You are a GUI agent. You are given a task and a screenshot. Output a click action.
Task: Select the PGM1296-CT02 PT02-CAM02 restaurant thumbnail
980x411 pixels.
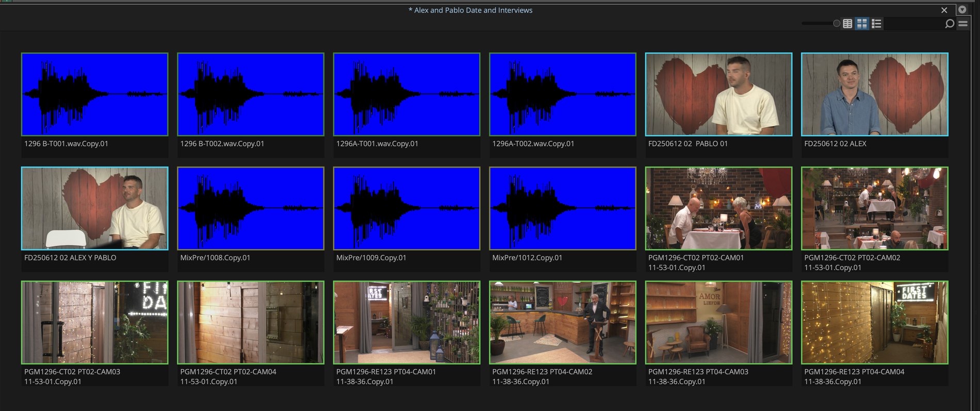pos(875,208)
